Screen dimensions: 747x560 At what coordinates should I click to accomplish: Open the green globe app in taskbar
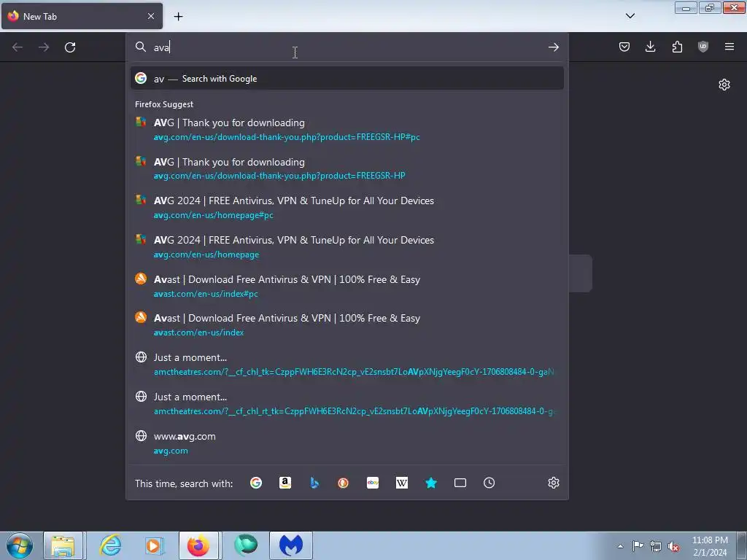[245, 545]
